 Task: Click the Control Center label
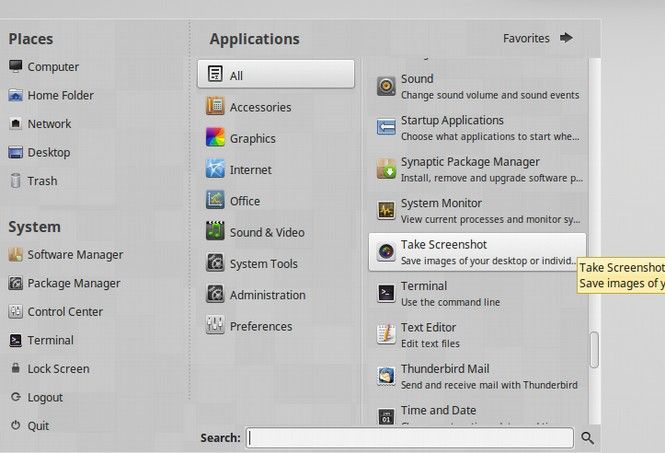65,312
